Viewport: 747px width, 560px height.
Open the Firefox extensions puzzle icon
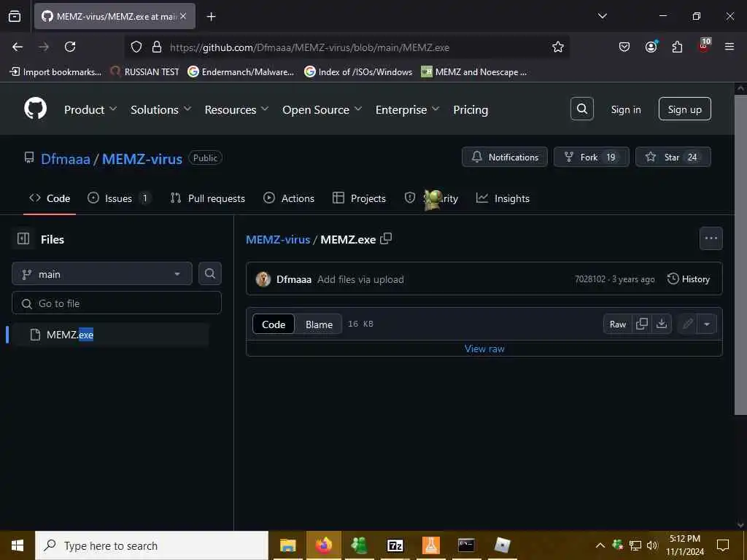click(x=677, y=47)
